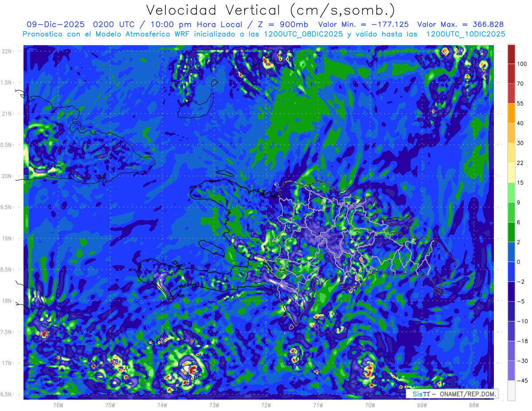Select legend swatch between 55 and 70
This screenshot has width=532, height=411.
511,93
